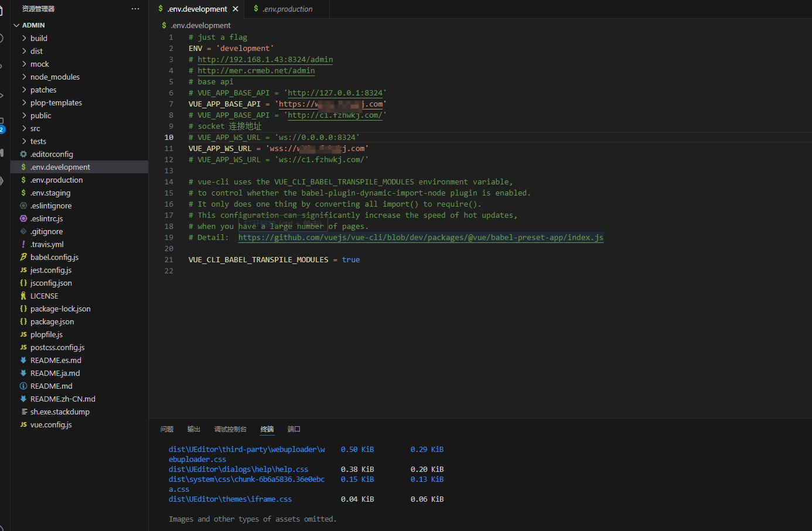Click terminal path dist\UEditor\themes\iframe.css
812x531 pixels.
230,499
